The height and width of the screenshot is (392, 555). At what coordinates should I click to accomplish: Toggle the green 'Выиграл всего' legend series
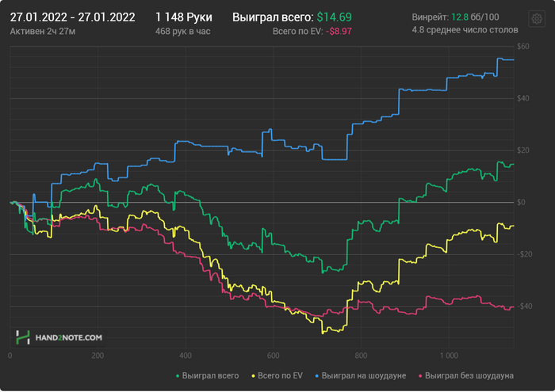[208, 375]
